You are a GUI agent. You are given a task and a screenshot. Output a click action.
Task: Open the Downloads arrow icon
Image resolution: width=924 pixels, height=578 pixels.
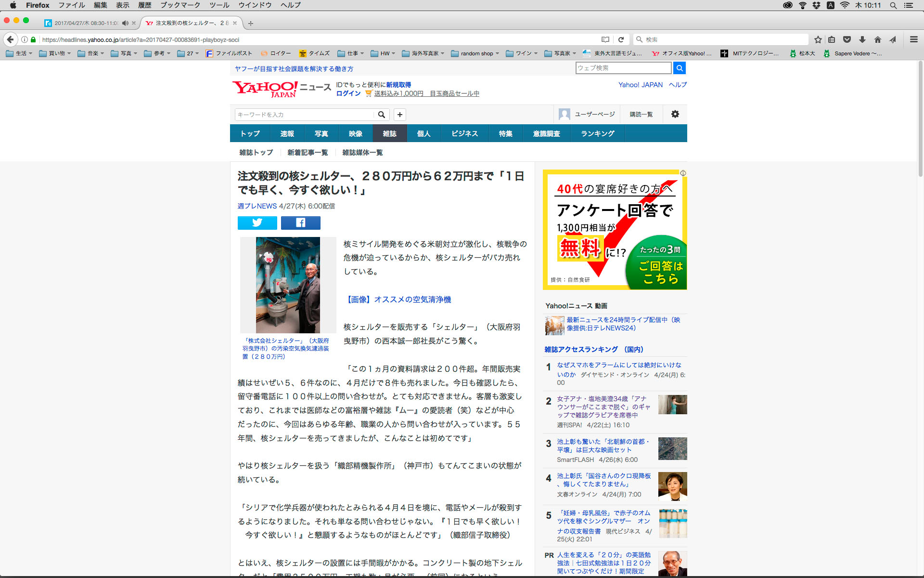(x=862, y=39)
